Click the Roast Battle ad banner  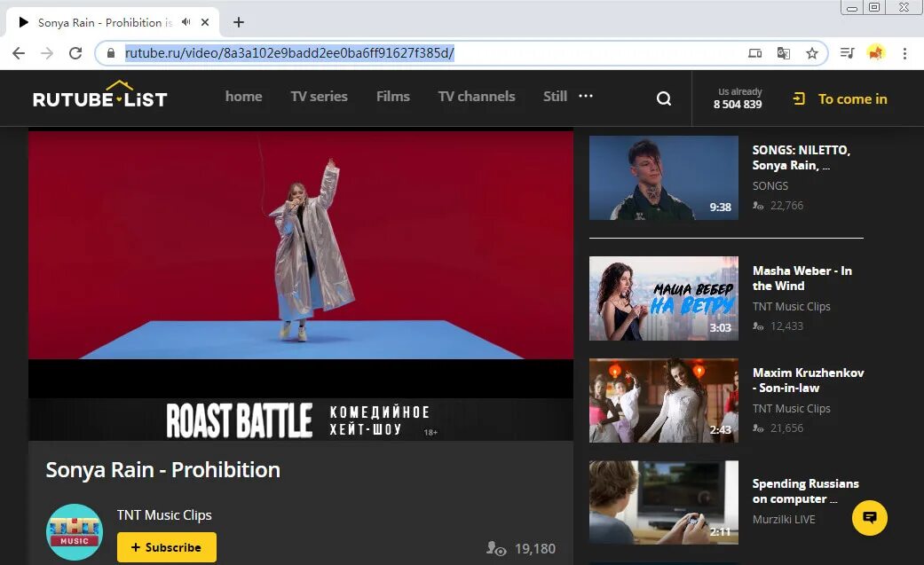click(x=301, y=420)
